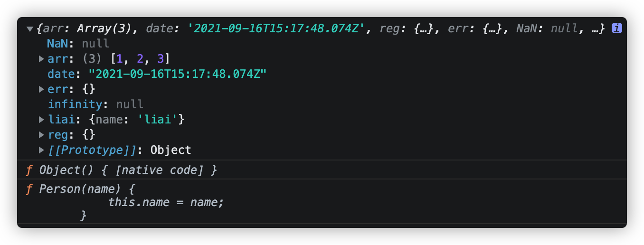644x245 pixels.
Task: Select the infinity property key
Action: (75, 104)
